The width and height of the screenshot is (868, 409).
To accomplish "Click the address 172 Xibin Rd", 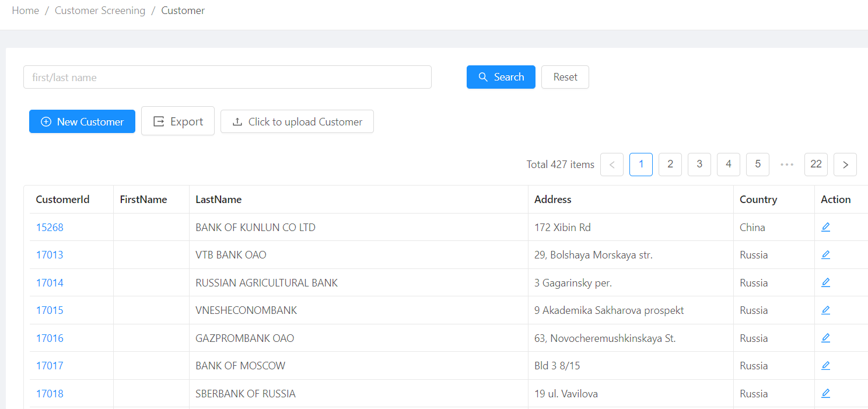I will (562, 228).
